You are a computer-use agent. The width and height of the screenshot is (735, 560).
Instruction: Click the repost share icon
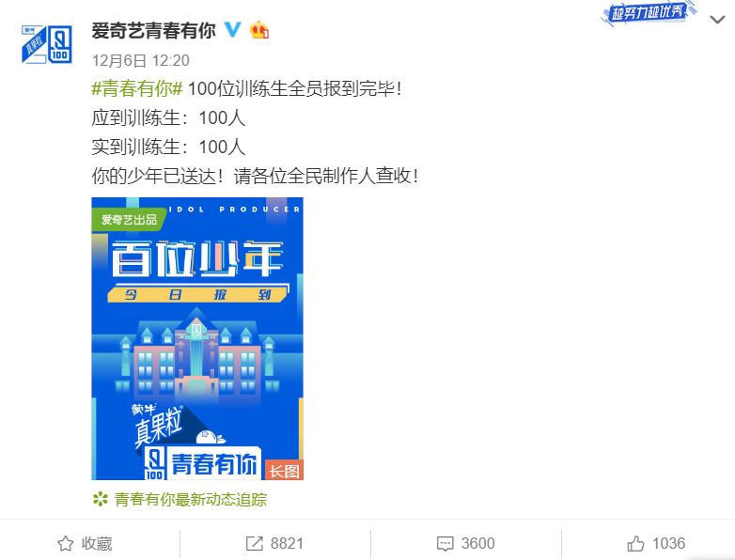pos(255,544)
